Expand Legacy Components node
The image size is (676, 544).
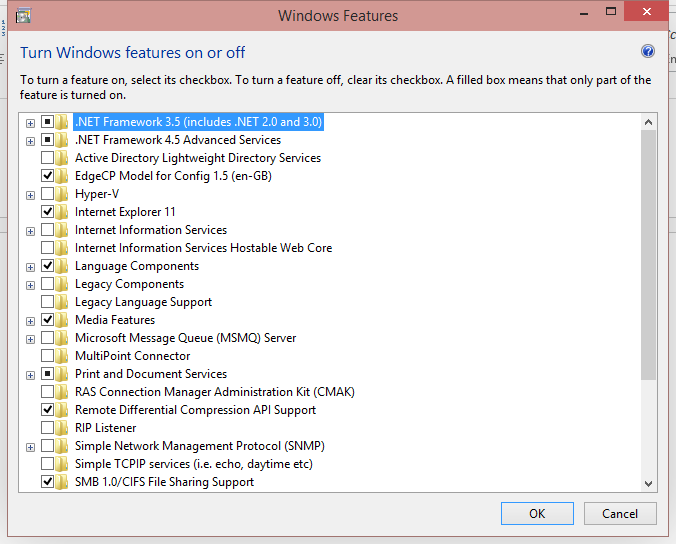pyautogui.click(x=30, y=285)
